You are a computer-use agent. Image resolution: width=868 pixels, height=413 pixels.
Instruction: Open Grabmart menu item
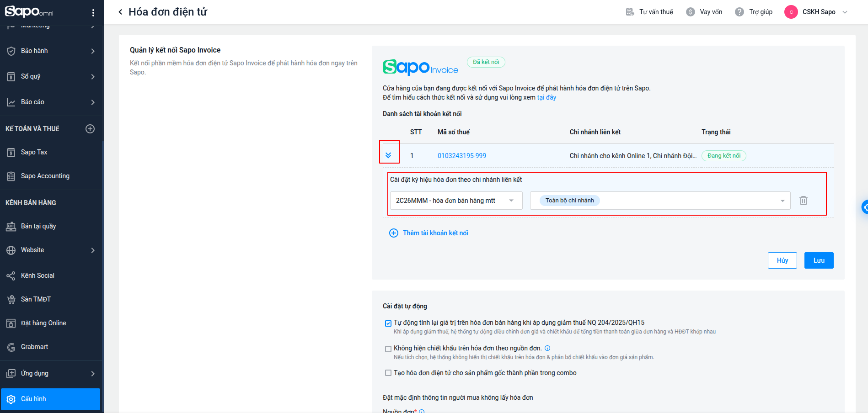51,347
